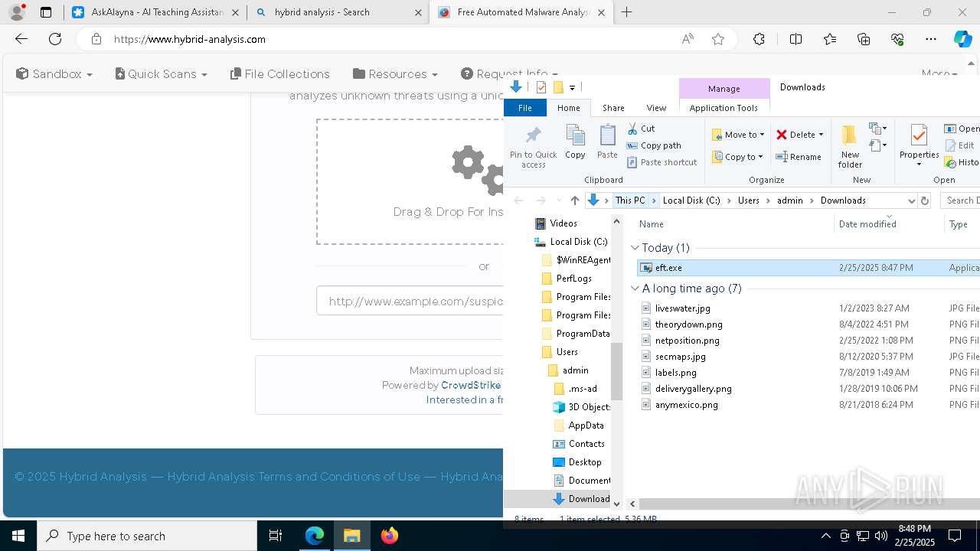Open Resources dropdown menu
This screenshot has width=980, height=551.
(x=395, y=73)
